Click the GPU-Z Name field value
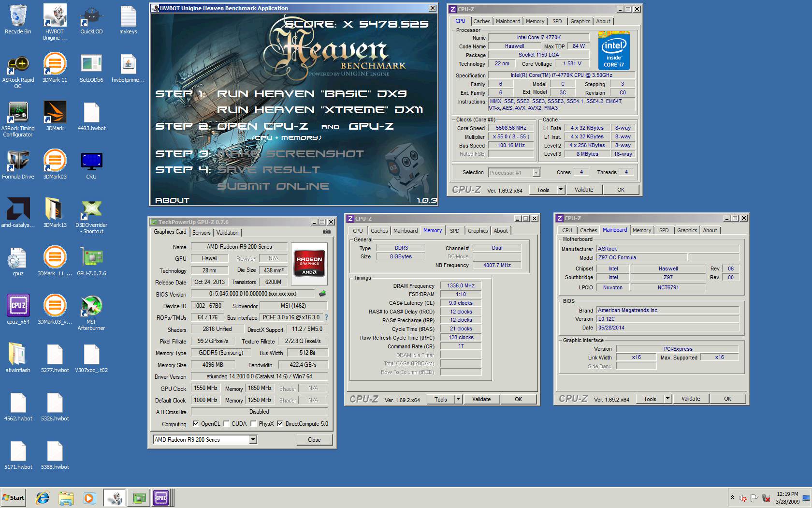This screenshot has height=508, width=812. [x=239, y=247]
